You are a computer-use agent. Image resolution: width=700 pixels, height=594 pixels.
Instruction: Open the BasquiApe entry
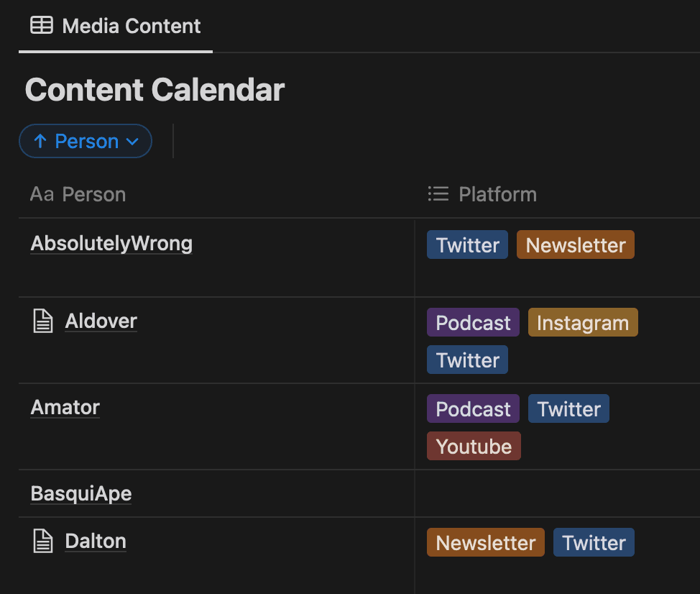pos(81,493)
